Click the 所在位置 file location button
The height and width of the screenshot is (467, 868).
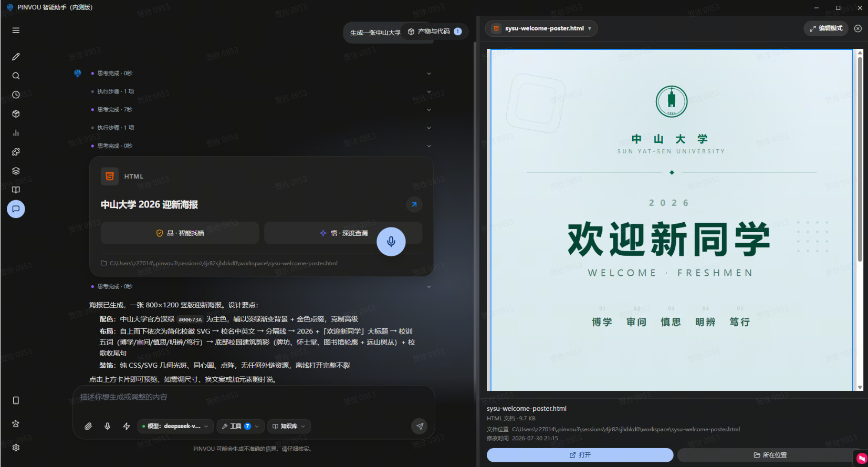[770, 455]
